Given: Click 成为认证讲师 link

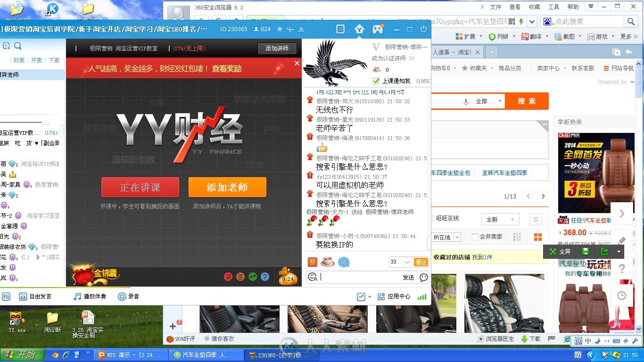Looking at the screenshot, I should tap(393, 58).
